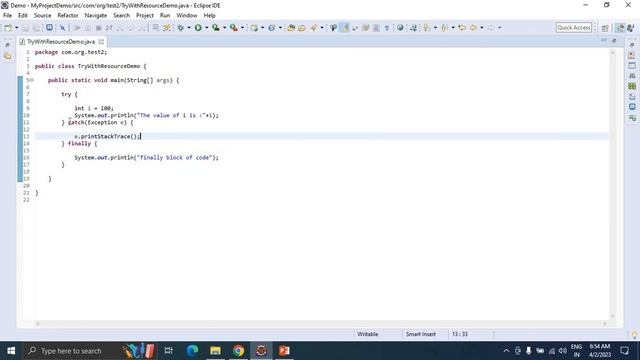The height and width of the screenshot is (360, 640).
Task: Expand the Back history dropdown arrow
Action: (482, 28)
